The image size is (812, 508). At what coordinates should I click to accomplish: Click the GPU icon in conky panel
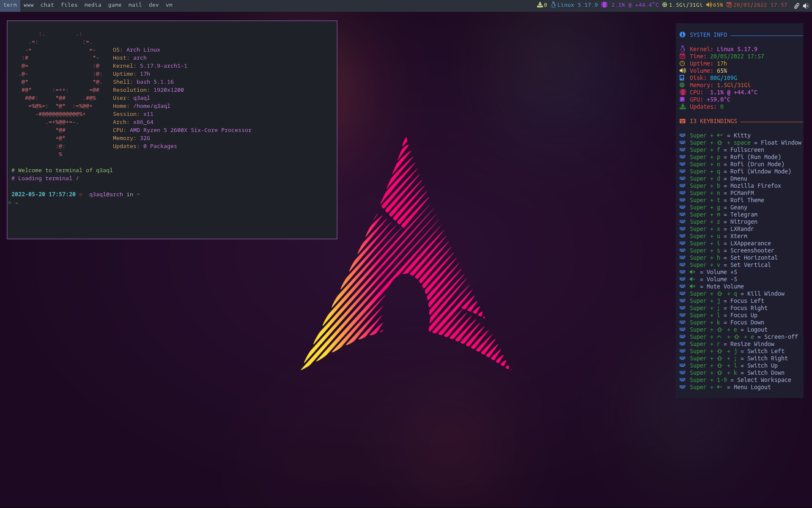[682, 99]
